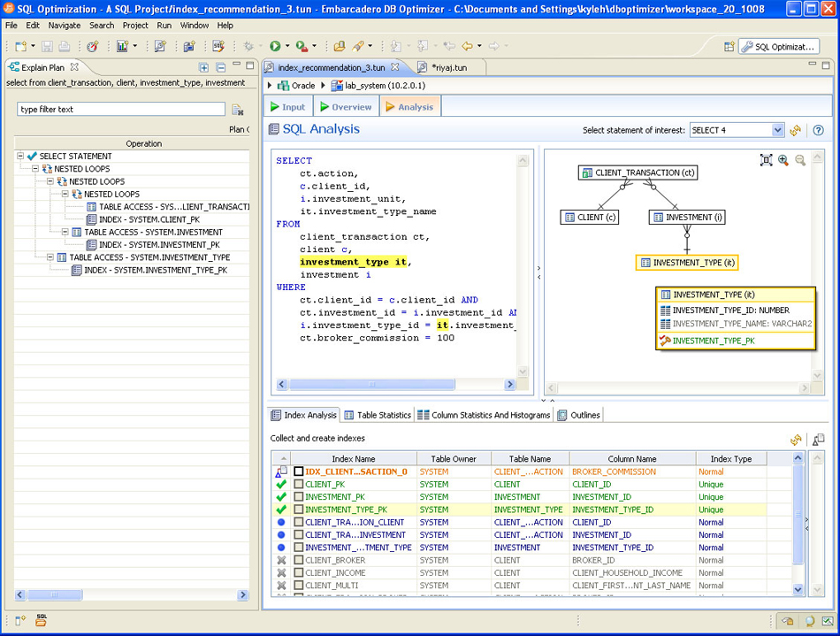Fit the diagram to the window
The image size is (840, 636).
[766, 160]
